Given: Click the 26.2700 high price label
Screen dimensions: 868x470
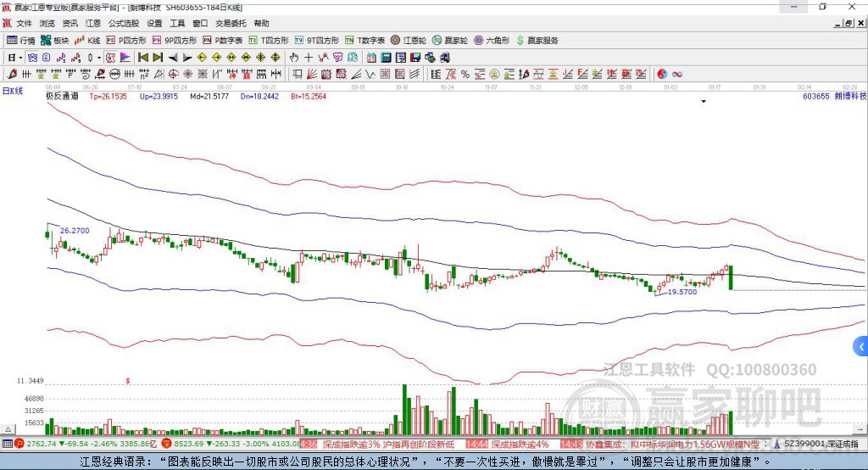Looking at the screenshot, I should coord(75,231).
